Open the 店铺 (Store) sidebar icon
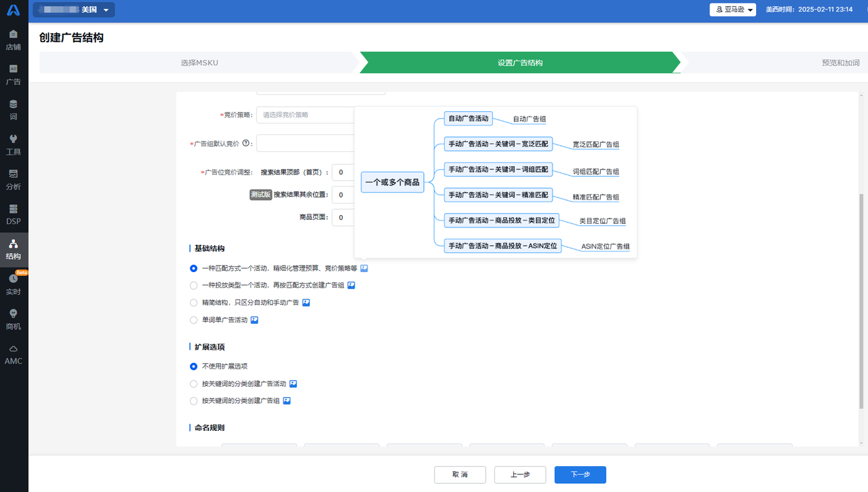The image size is (868, 492). [x=14, y=40]
